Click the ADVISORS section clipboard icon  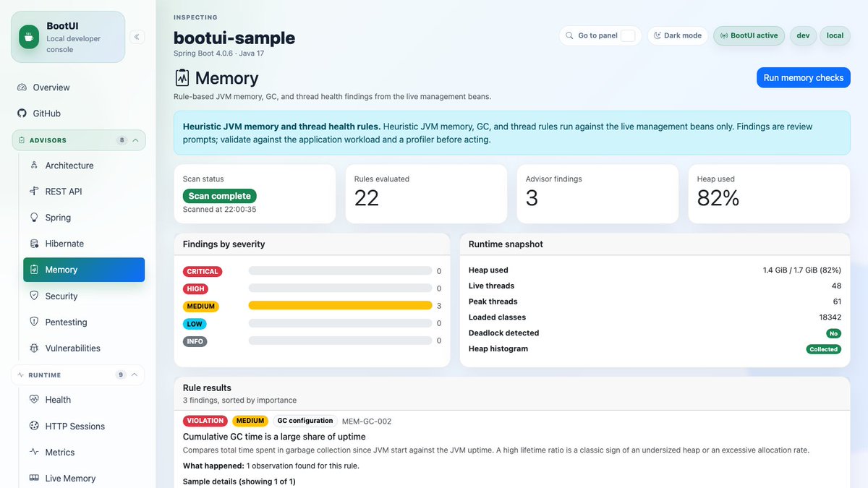pyautogui.click(x=22, y=140)
